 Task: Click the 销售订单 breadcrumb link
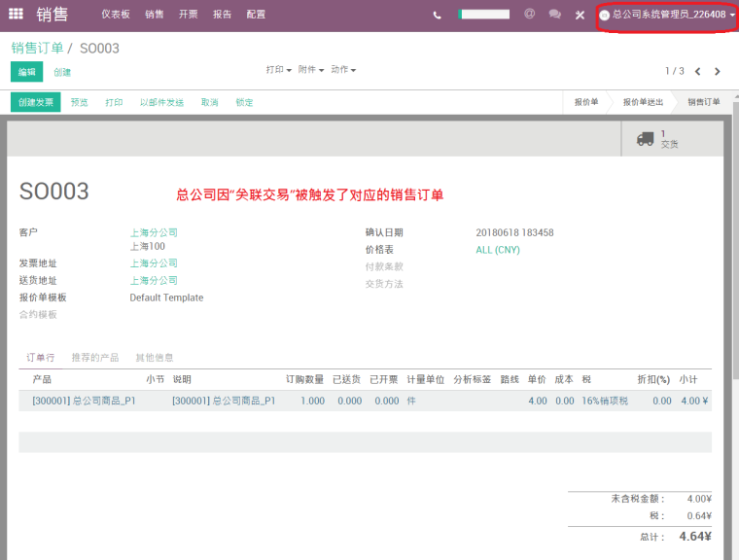coord(37,48)
